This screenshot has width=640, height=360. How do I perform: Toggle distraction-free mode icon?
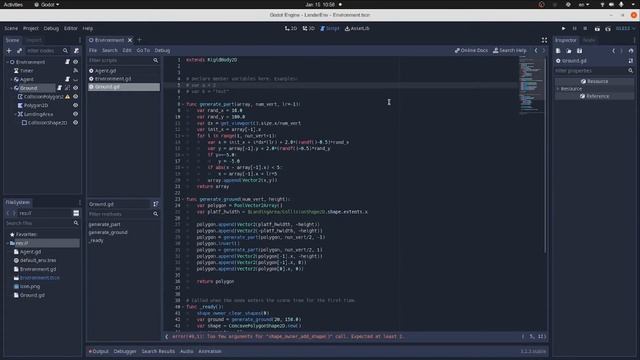click(x=544, y=40)
